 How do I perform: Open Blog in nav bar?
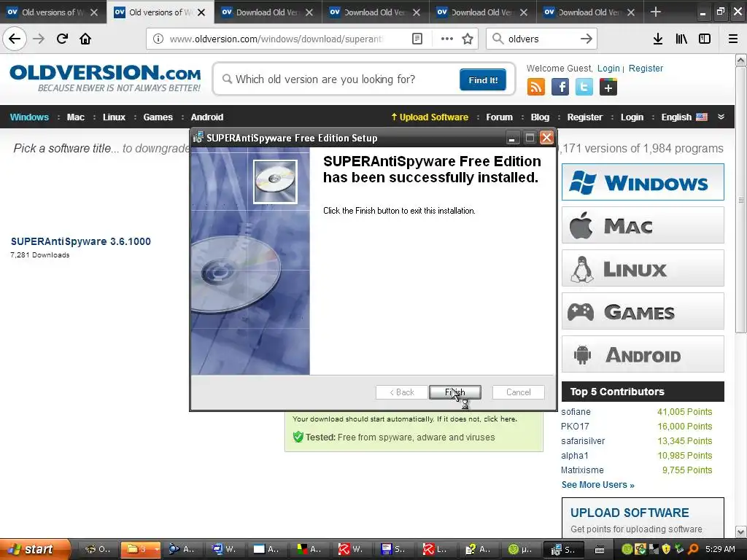[540, 117]
